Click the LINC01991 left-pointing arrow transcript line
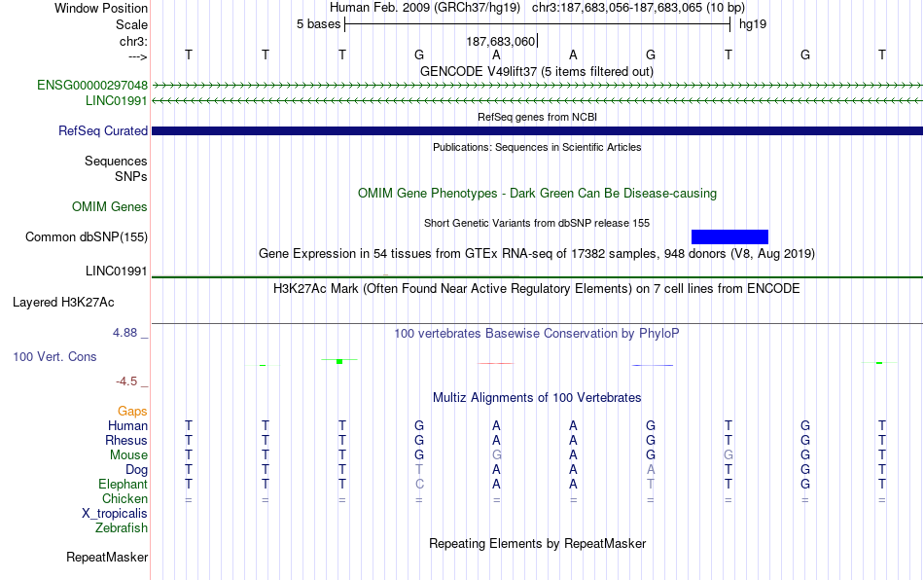The width and height of the screenshot is (924, 580). pyautogui.click(x=537, y=101)
